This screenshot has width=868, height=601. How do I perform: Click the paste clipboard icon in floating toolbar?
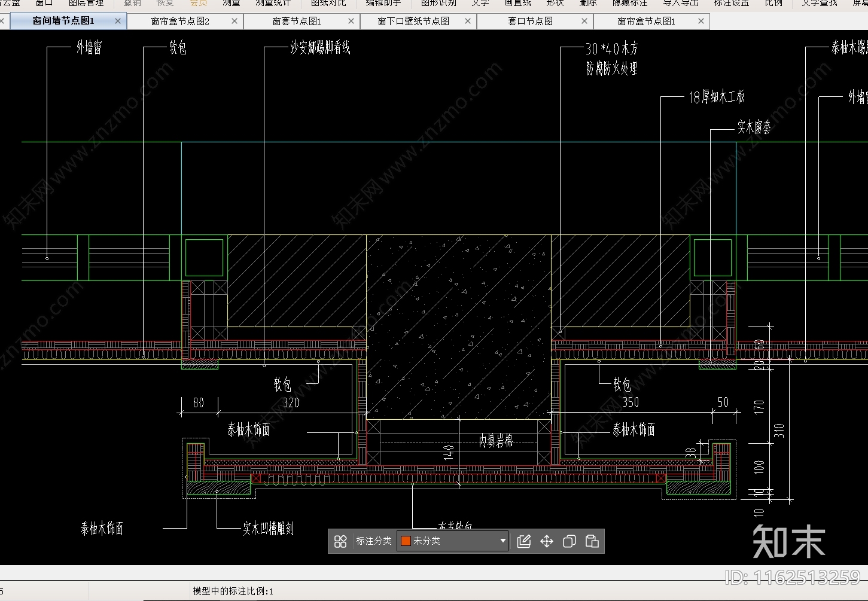[x=592, y=541]
